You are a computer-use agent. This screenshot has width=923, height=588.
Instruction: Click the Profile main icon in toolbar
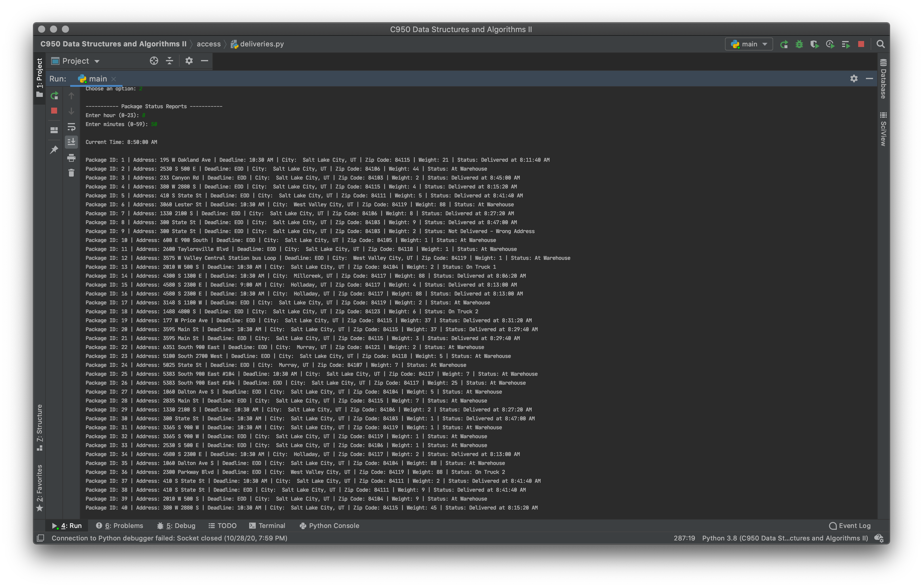tap(830, 44)
